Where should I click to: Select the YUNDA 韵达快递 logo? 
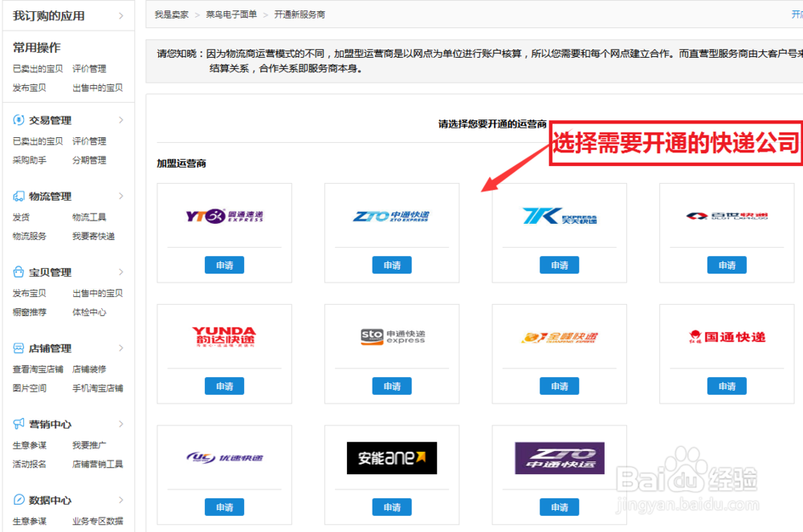(x=224, y=337)
